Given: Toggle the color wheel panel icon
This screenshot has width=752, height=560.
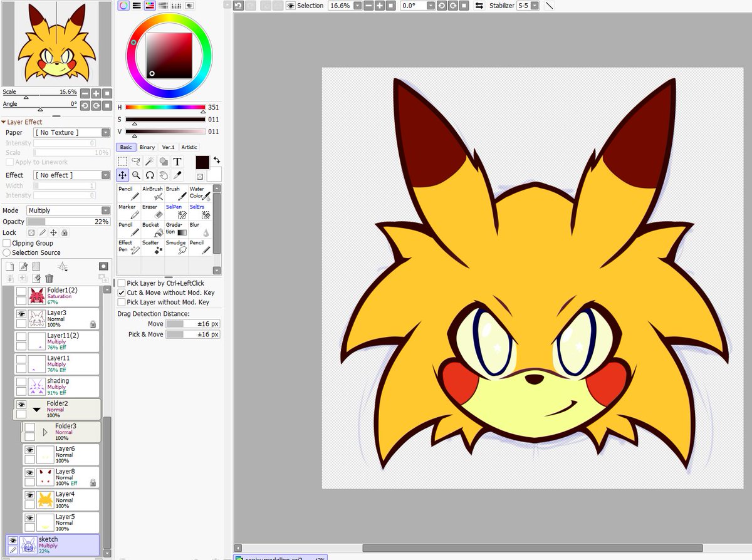Looking at the screenshot, I should click(123, 5).
